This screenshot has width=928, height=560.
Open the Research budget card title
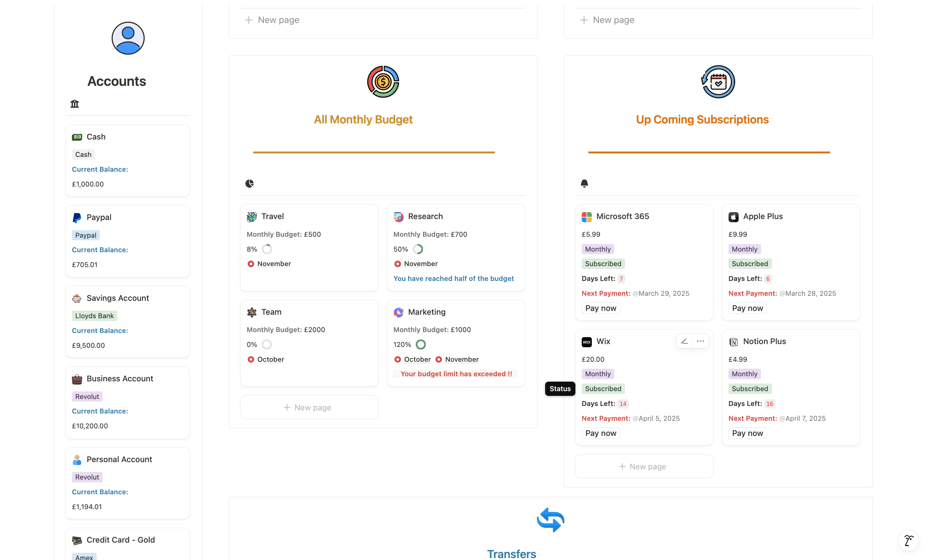click(x=425, y=216)
